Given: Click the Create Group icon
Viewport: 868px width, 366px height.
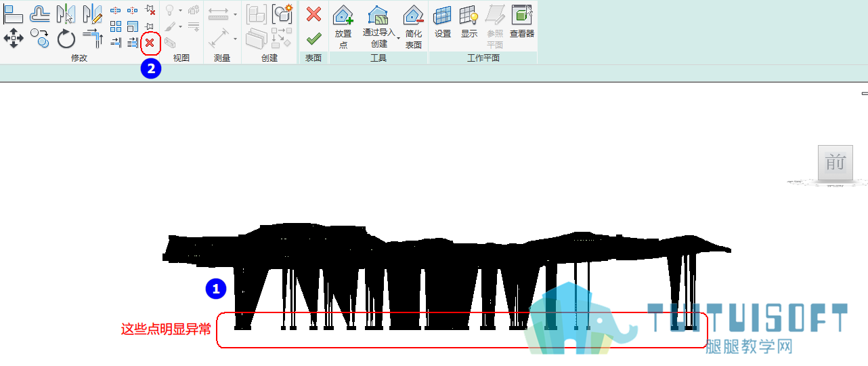Looking at the screenshot, I should pyautogui.click(x=282, y=14).
